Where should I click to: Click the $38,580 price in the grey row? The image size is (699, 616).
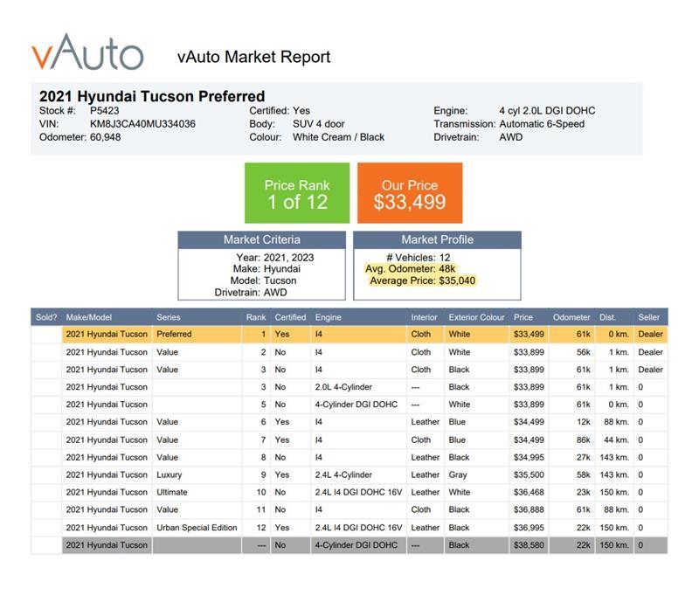coord(529,544)
